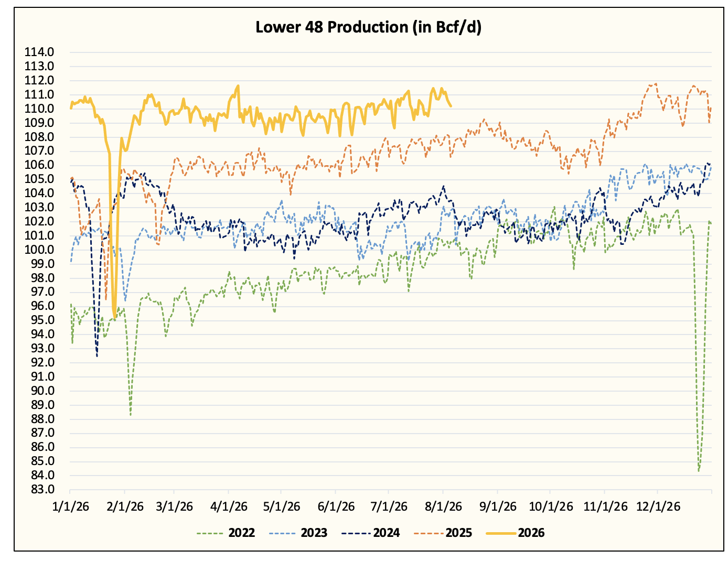728x561 pixels.
Task: Select the 10/1/26 x-axis date label
Action: [551, 506]
